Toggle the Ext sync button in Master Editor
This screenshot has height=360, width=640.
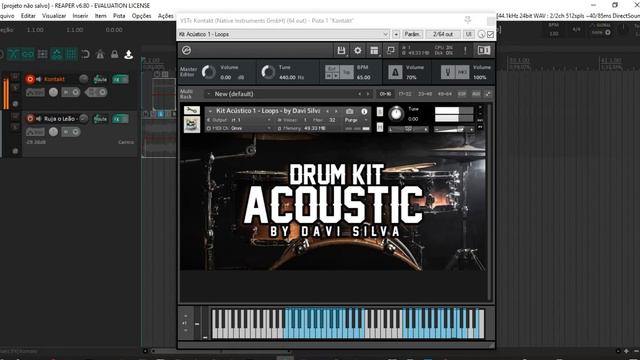pos(332,69)
